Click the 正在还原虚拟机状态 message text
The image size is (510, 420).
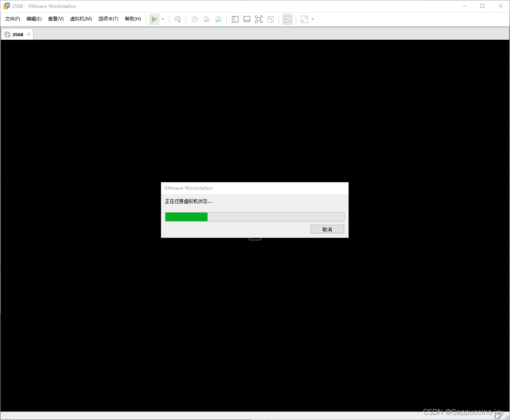pyautogui.click(x=188, y=201)
